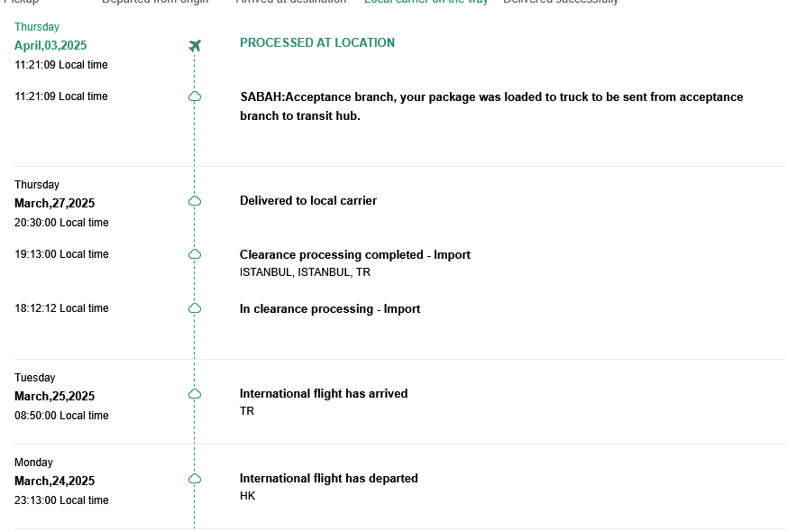Click the International flight has arrived event
This screenshot has width=788, height=532.
click(x=323, y=393)
